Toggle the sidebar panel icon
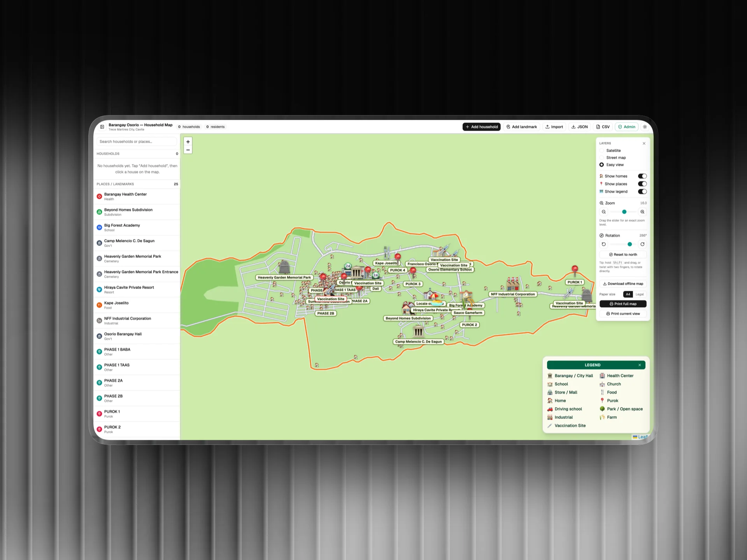Image resolution: width=747 pixels, height=560 pixels. pyautogui.click(x=102, y=127)
